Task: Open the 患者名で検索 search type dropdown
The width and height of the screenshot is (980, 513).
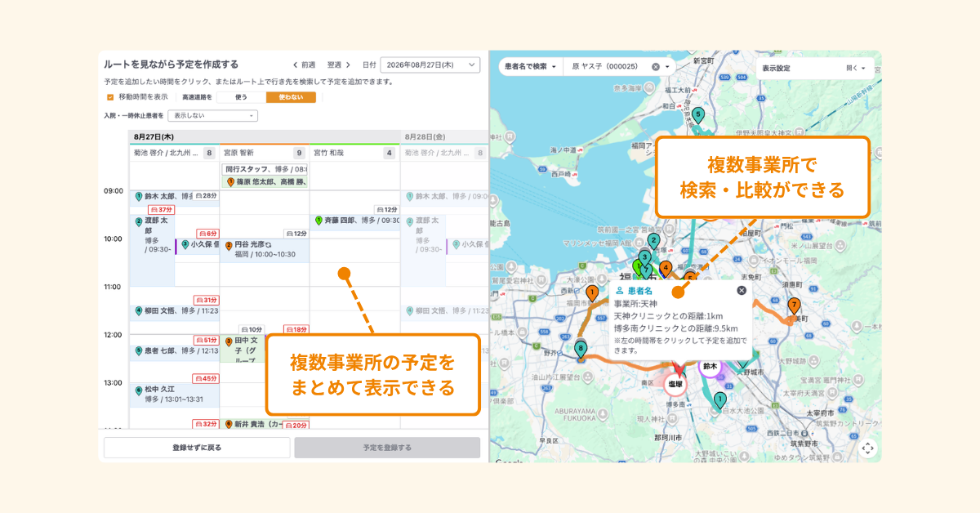Action: tap(531, 66)
